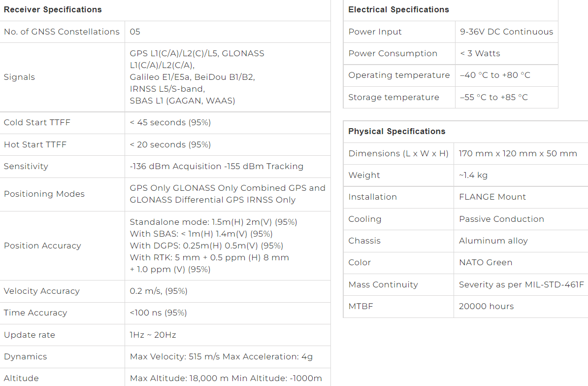
Task: Select the Position Accuracy label
Action: (x=42, y=246)
